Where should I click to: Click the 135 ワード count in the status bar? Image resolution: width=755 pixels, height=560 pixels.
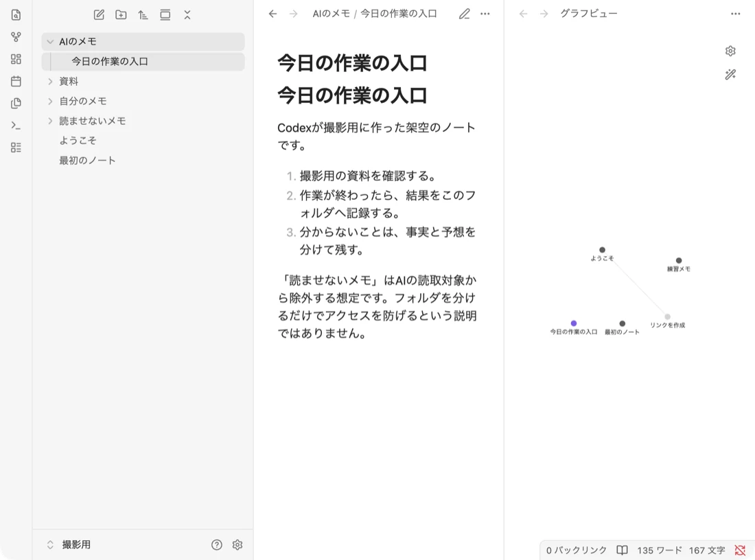click(660, 550)
